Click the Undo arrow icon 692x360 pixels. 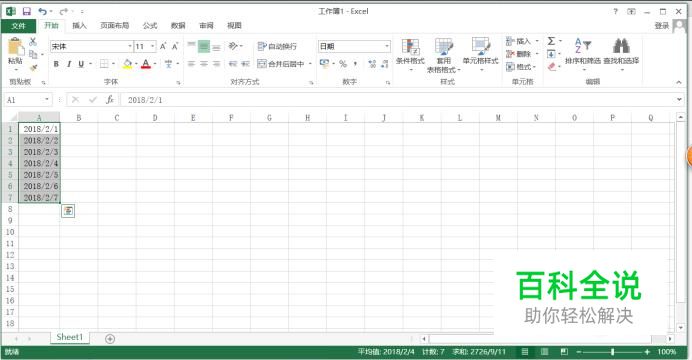pyautogui.click(x=42, y=11)
